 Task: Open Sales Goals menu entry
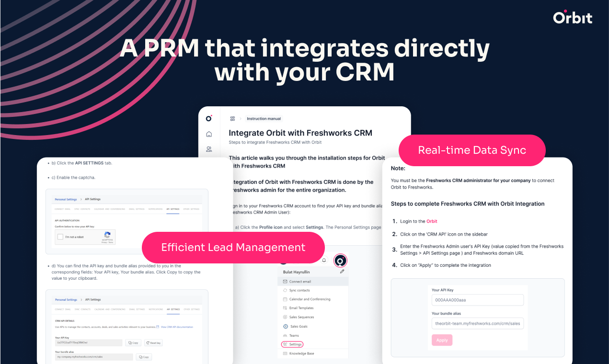click(x=313, y=326)
